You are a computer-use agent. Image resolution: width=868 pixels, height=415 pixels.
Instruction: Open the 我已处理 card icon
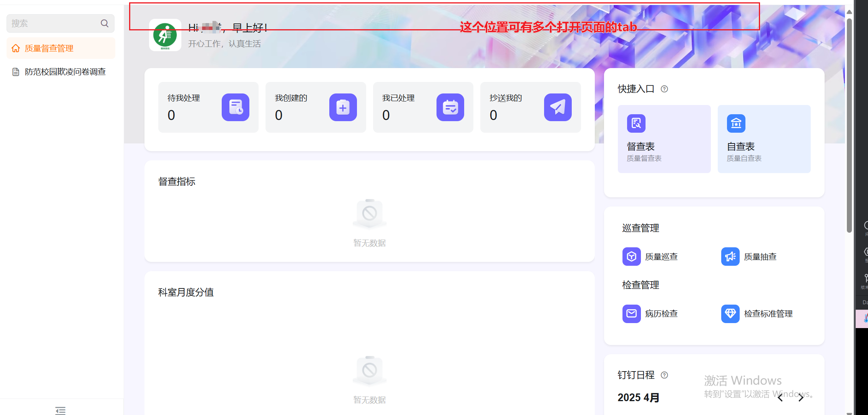450,107
